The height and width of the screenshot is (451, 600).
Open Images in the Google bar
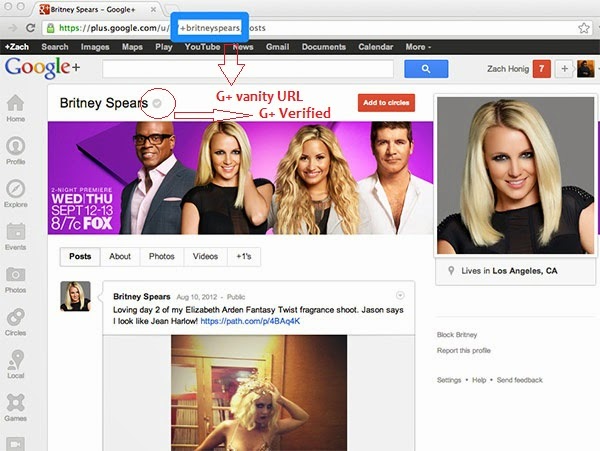[x=95, y=47]
